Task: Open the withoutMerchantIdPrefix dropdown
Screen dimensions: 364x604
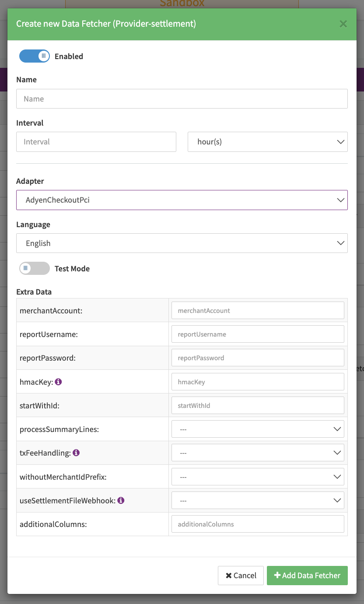Action: tap(257, 477)
